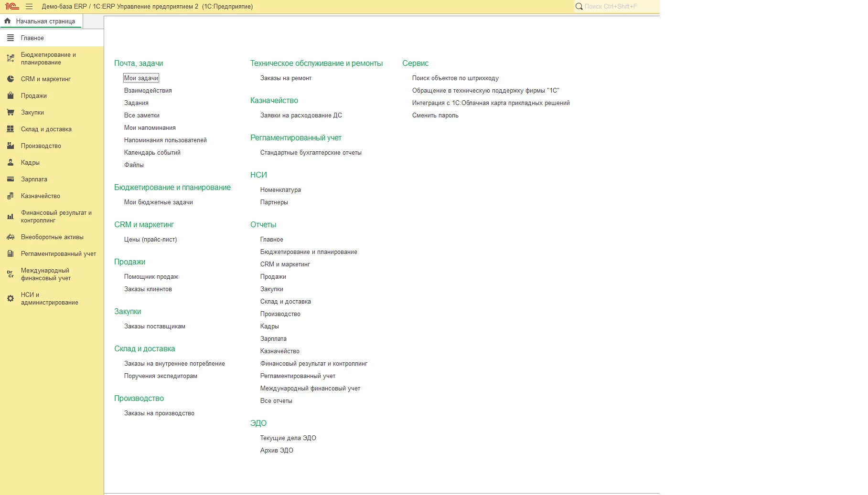Open Заказы на ремонт link
868x495 pixels.
point(286,78)
